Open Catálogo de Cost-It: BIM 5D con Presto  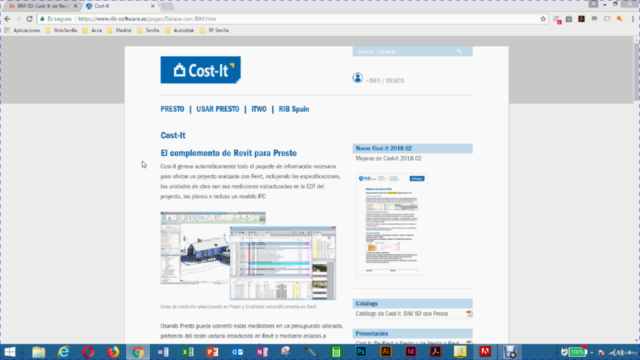402,313
